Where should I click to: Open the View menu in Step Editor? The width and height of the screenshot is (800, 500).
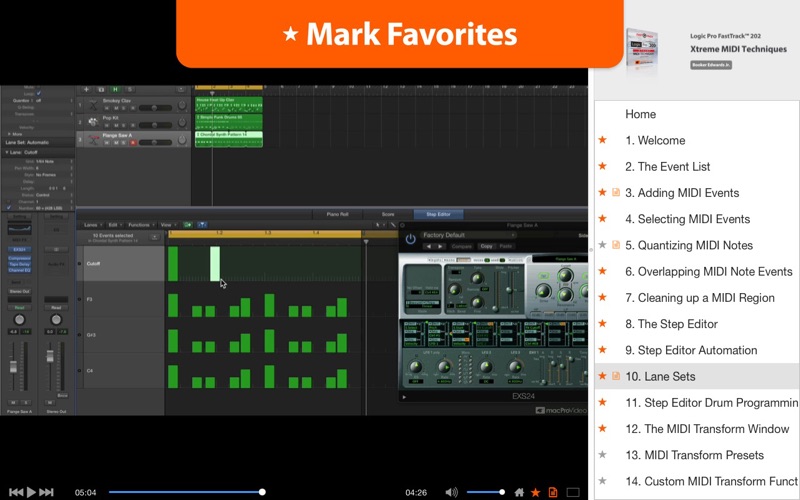click(168, 224)
